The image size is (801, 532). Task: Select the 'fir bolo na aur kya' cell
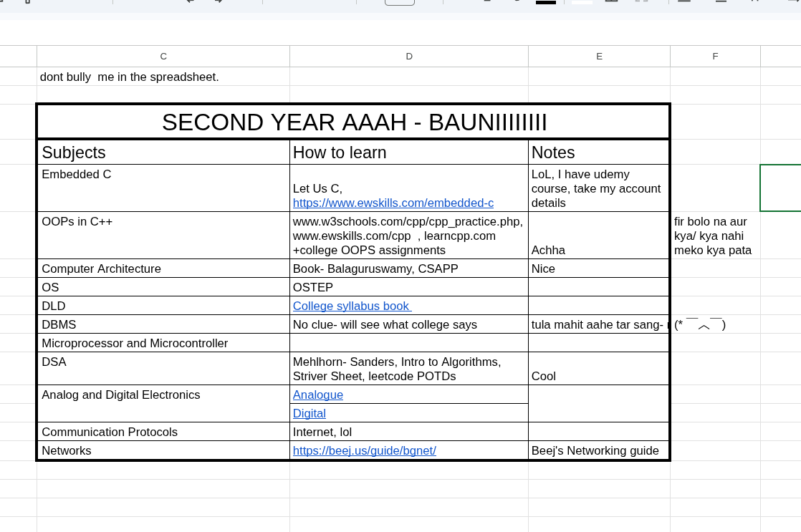coord(715,236)
